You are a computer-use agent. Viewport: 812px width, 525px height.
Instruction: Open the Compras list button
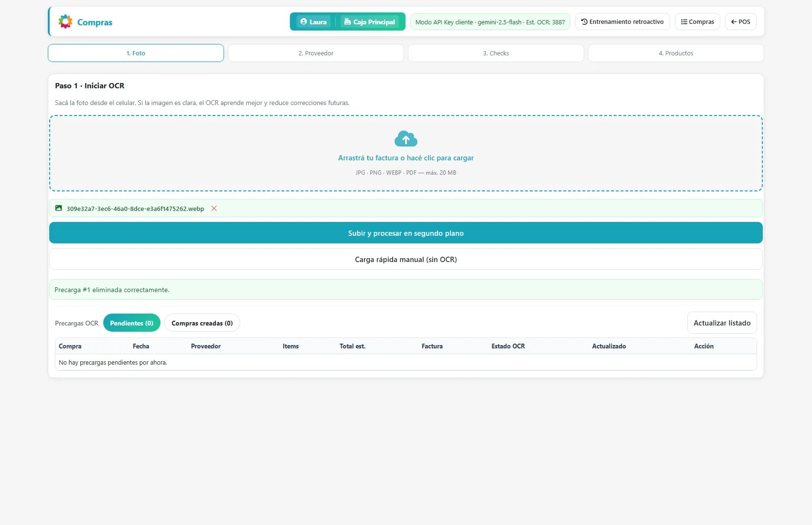tap(697, 21)
